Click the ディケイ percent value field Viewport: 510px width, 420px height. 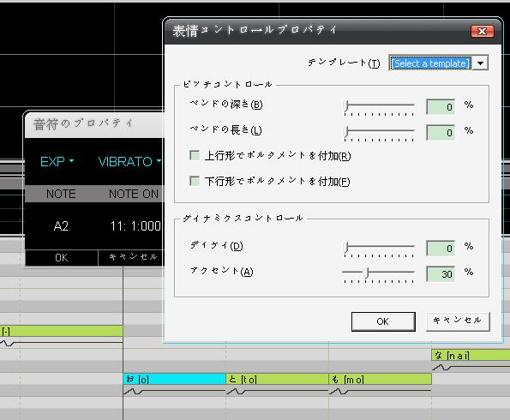[x=441, y=249]
